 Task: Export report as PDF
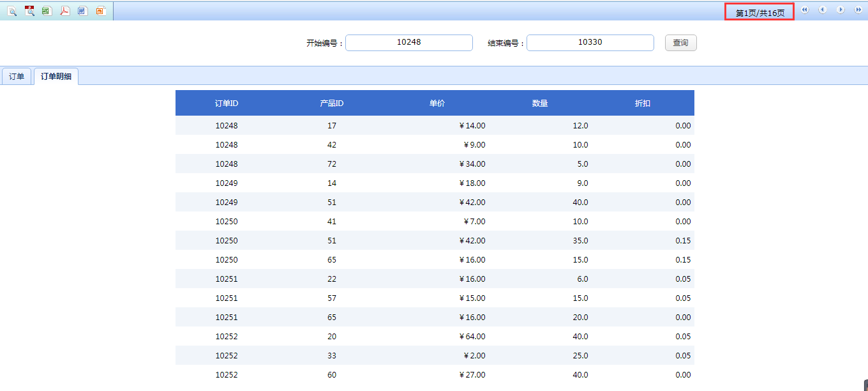(x=64, y=11)
